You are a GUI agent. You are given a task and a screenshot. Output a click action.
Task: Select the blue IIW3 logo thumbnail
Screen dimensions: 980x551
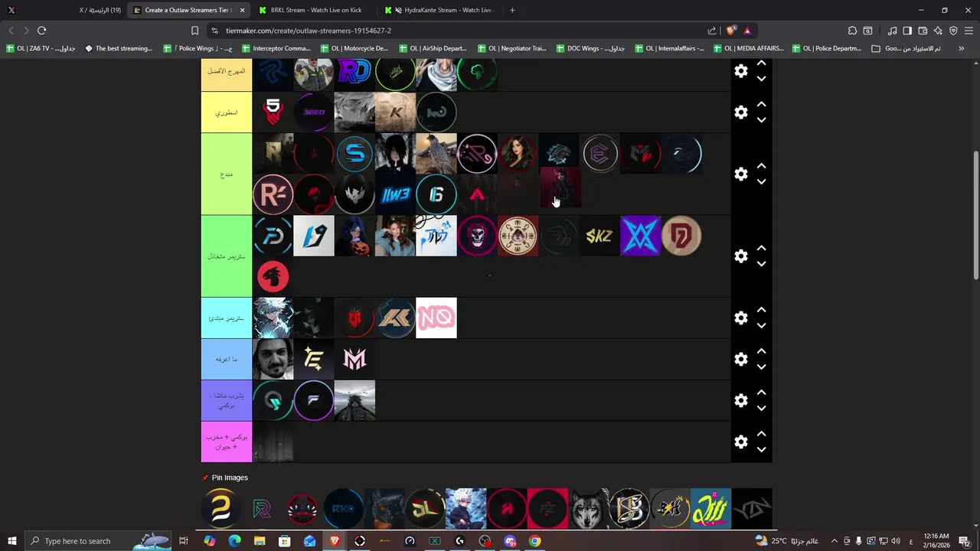tap(396, 194)
